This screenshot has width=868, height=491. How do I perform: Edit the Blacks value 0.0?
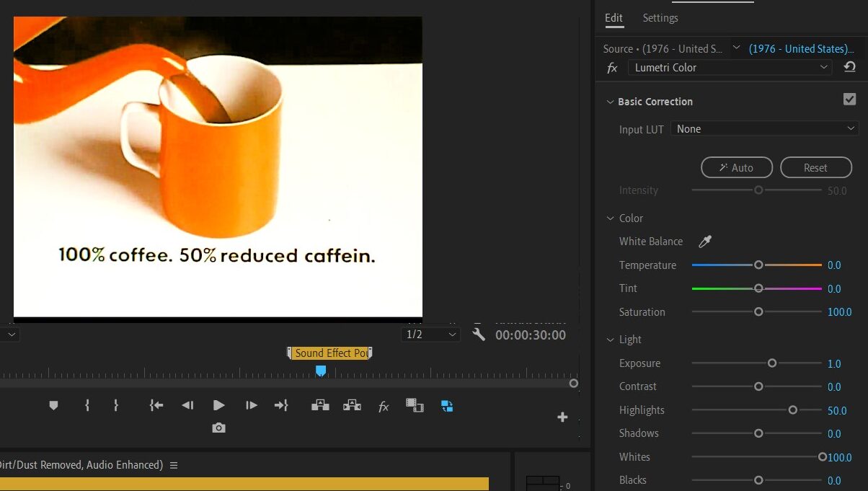[834, 480]
